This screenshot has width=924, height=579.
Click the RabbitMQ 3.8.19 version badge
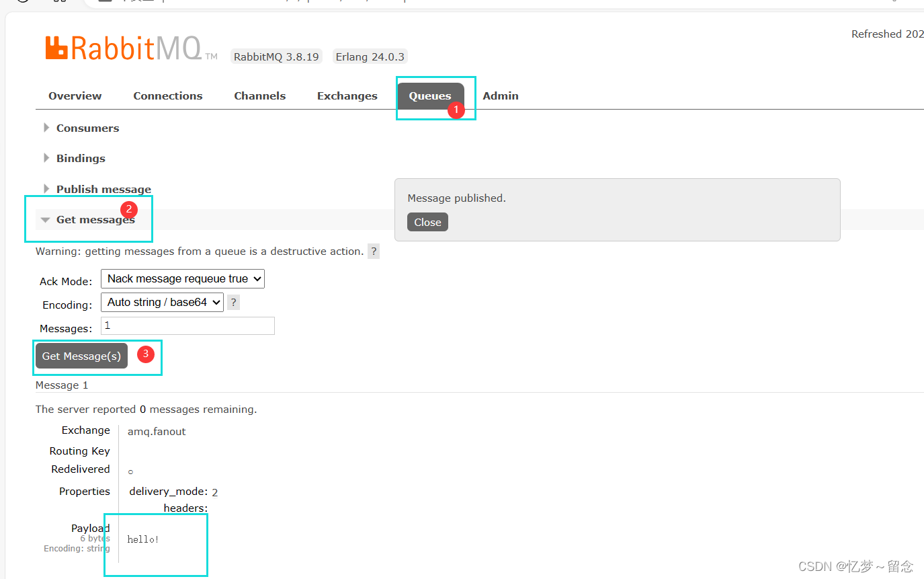coord(276,56)
